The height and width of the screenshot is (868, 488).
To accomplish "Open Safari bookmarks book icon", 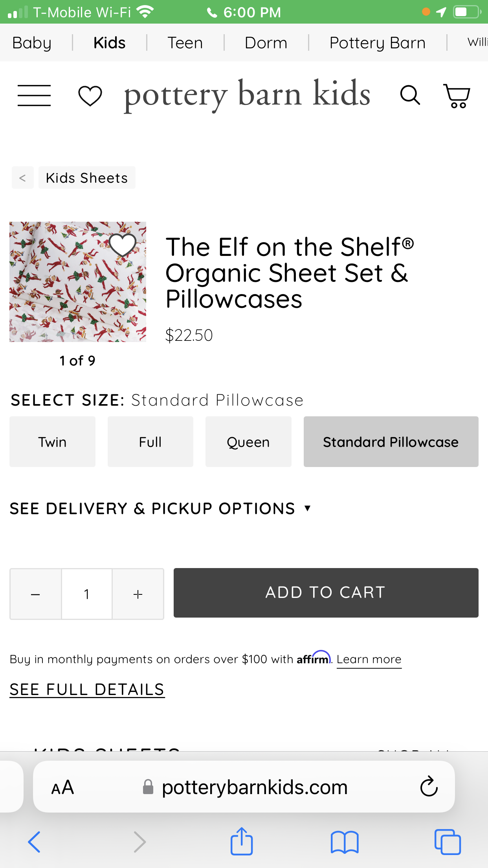I will 344,842.
